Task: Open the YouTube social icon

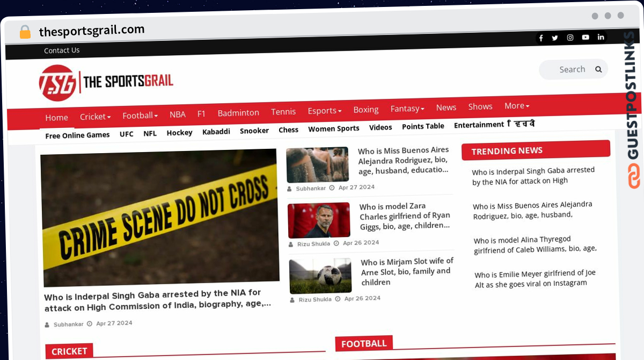Action: point(586,37)
